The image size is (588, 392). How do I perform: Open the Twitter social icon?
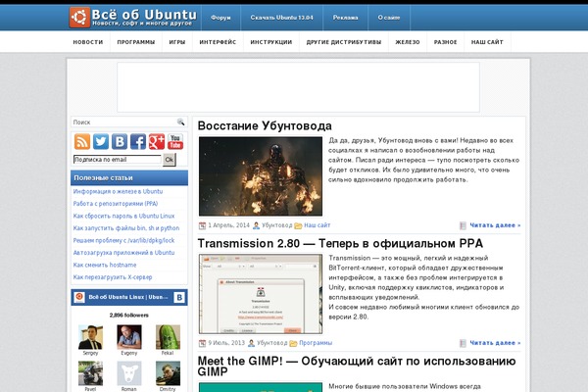[x=101, y=141]
